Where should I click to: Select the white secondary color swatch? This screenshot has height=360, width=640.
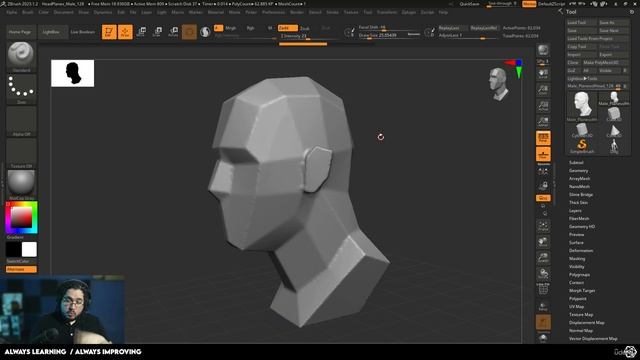click(x=29, y=249)
